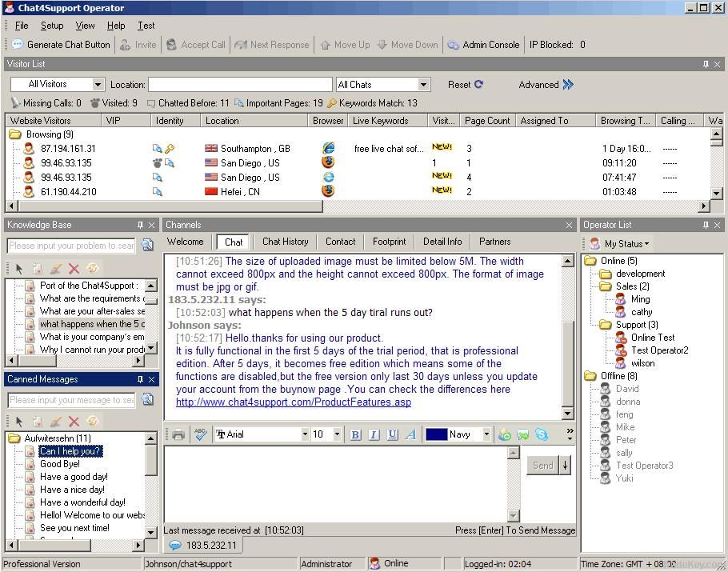Viewport: 728px width, 572px height.
Task: Click the print icon in the chat toolbar
Action: 178,434
